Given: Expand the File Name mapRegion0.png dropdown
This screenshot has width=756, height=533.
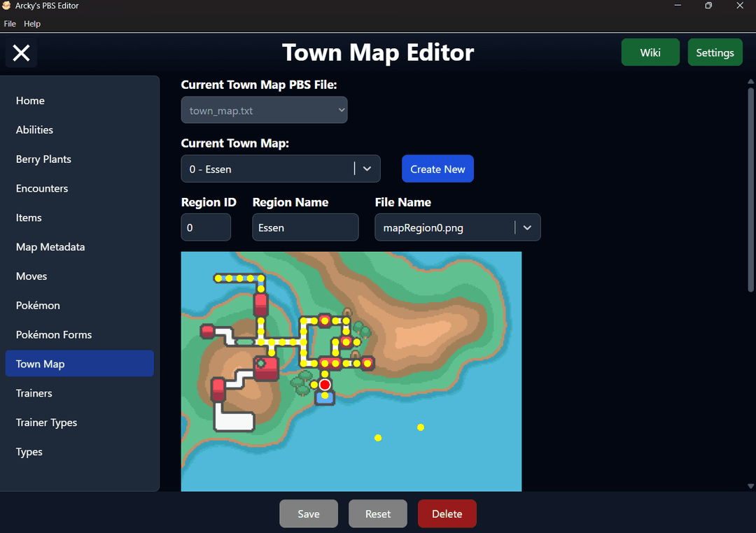Looking at the screenshot, I should point(527,227).
